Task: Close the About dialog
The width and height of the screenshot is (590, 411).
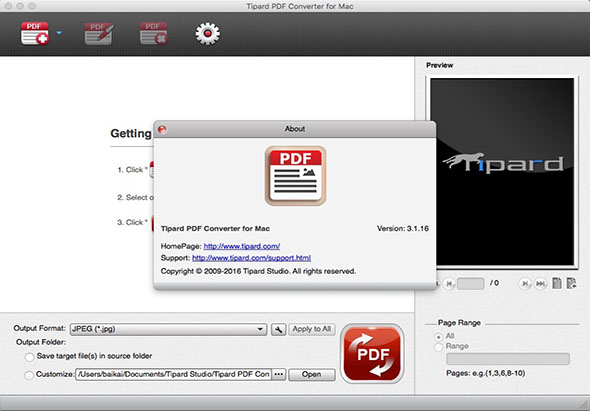Action: coord(162,129)
